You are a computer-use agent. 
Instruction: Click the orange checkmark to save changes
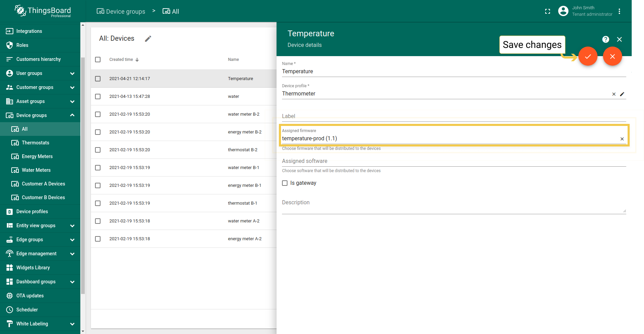[588, 56]
